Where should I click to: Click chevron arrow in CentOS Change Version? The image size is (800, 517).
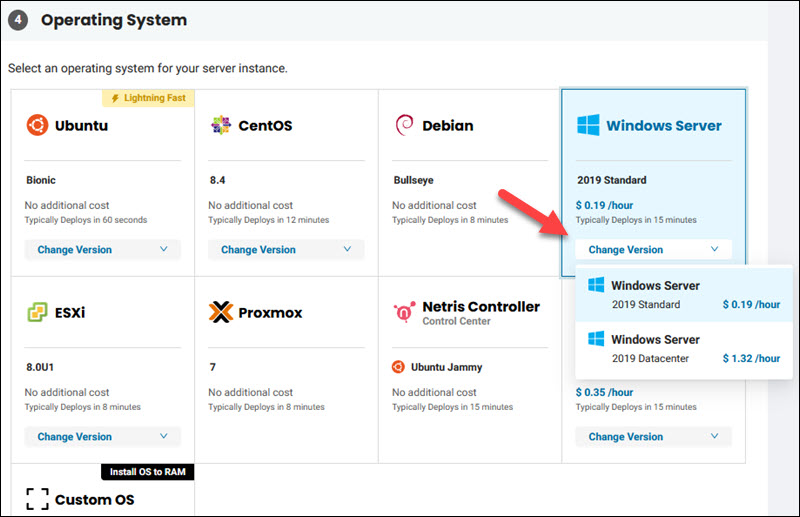coord(347,249)
